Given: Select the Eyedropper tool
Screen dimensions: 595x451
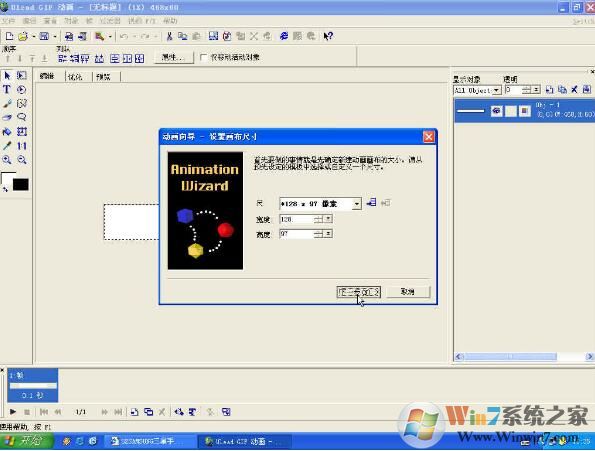Looking at the screenshot, I should pos(7,146).
